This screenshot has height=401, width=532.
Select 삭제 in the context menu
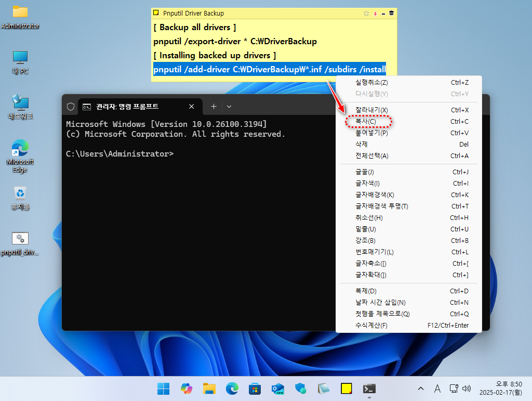408,144
